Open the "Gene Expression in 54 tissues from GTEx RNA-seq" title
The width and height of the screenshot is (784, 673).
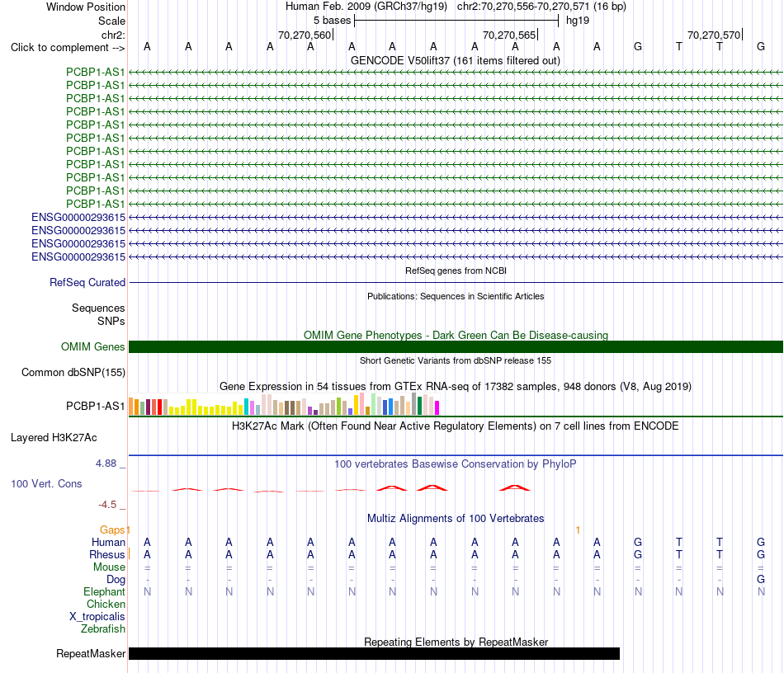click(x=456, y=387)
